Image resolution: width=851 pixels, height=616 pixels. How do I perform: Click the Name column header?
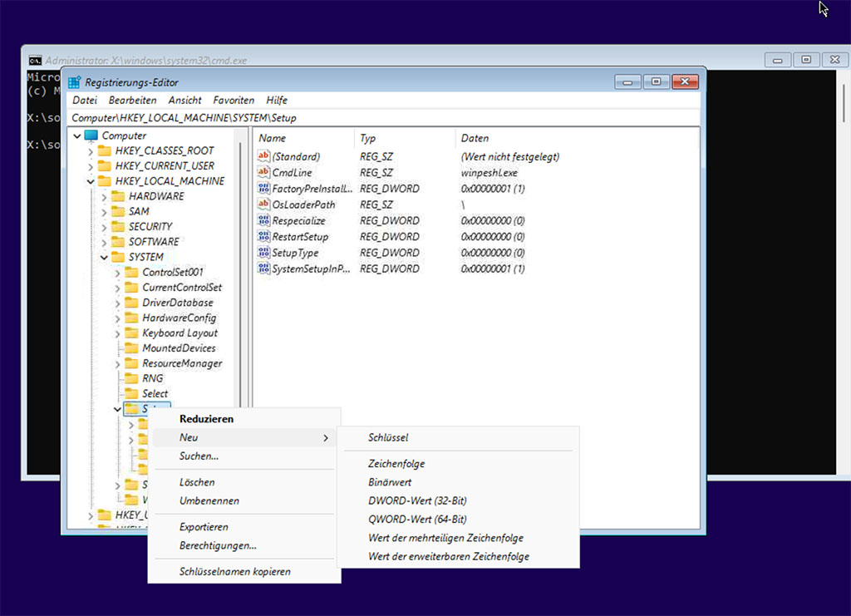click(304, 138)
